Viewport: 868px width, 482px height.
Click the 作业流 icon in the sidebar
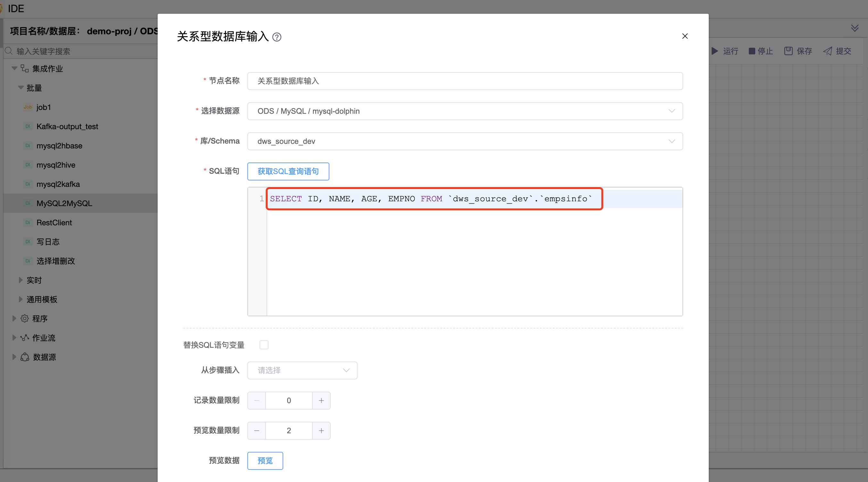(24, 338)
